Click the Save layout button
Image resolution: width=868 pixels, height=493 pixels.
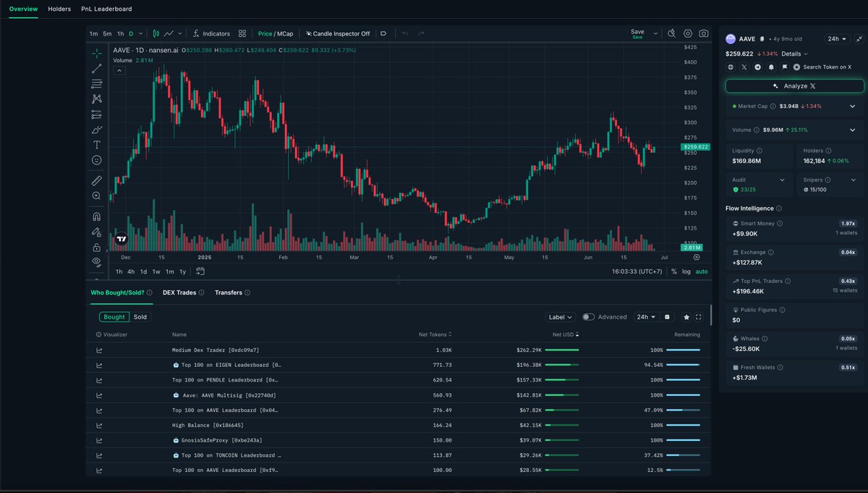(x=637, y=33)
